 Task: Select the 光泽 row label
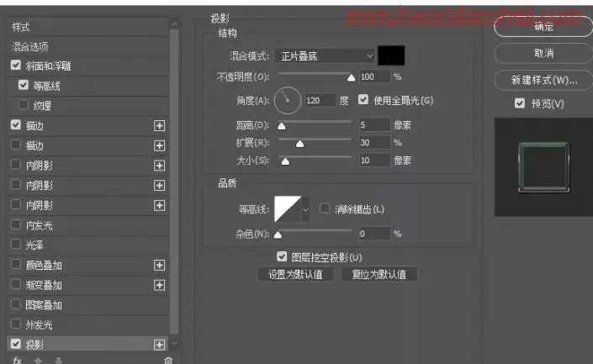pyautogui.click(x=34, y=245)
